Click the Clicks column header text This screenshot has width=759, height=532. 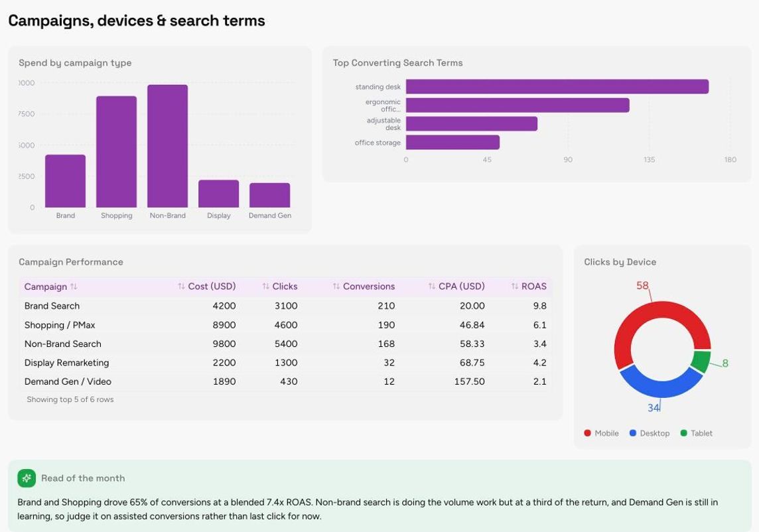[285, 287]
